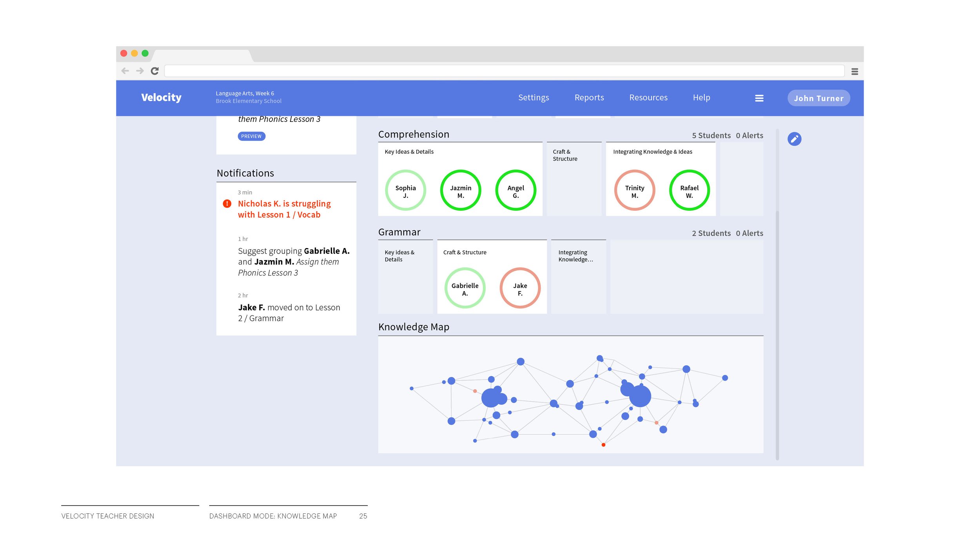This screenshot has height=551, width=980.
Task: Select Trinity M. student circle
Action: tap(634, 190)
